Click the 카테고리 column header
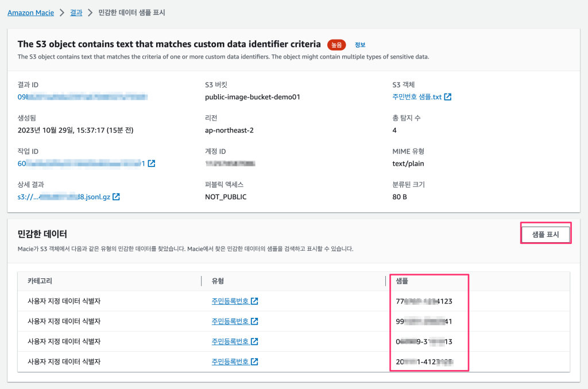This screenshot has height=389, width=588. pos(40,281)
